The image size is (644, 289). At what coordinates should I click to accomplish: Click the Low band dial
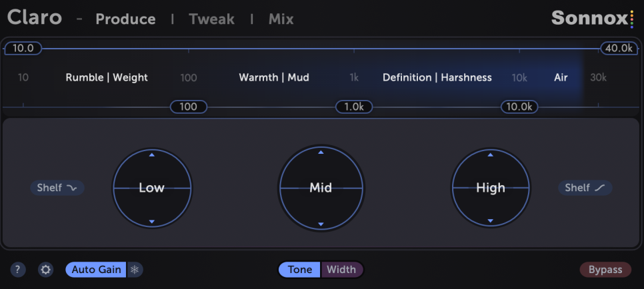tap(152, 188)
